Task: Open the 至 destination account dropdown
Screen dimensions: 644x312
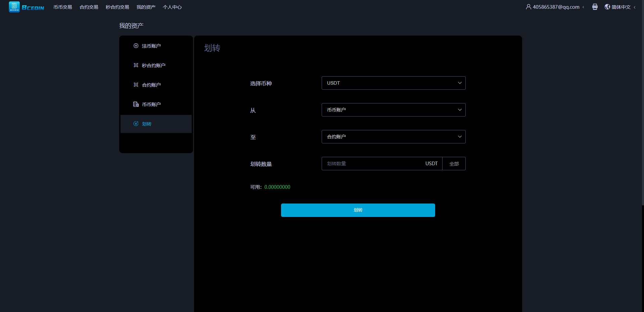Action: [x=393, y=137]
